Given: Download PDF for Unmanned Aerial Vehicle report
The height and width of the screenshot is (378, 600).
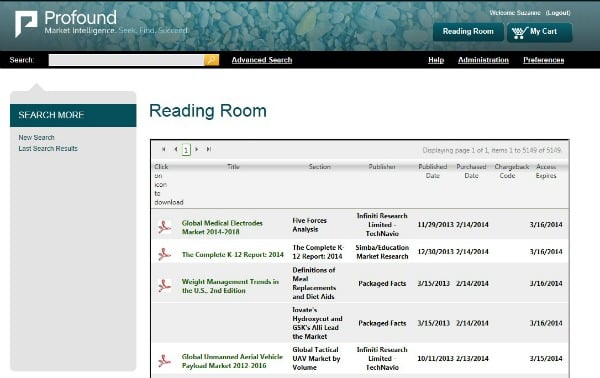Looking at the screenshot, I should [165, 361].
